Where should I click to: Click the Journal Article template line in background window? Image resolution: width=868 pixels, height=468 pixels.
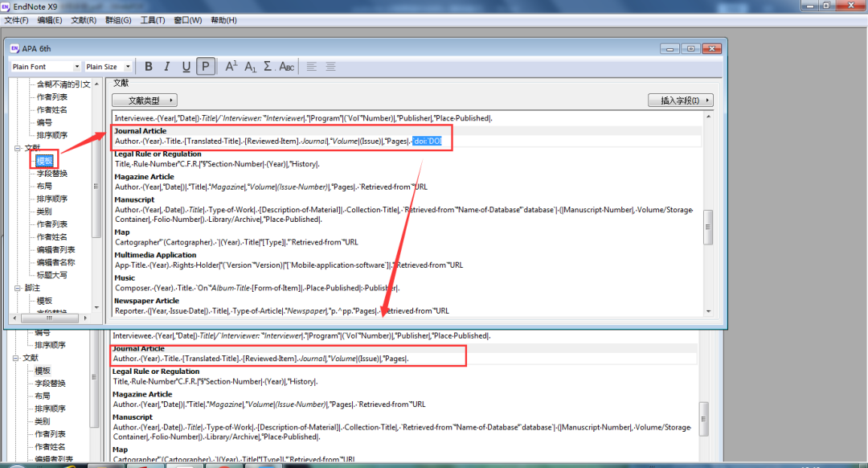[x=261, y=359]
